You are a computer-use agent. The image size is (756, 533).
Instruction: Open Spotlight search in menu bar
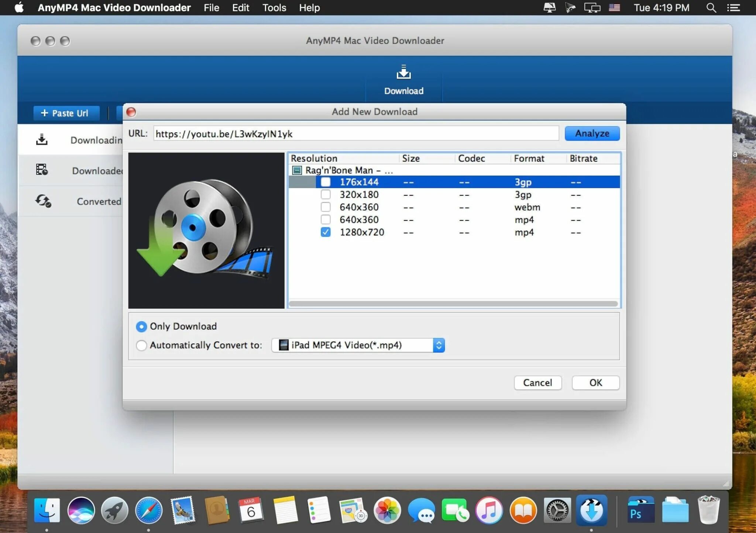(x=711, y=8)
